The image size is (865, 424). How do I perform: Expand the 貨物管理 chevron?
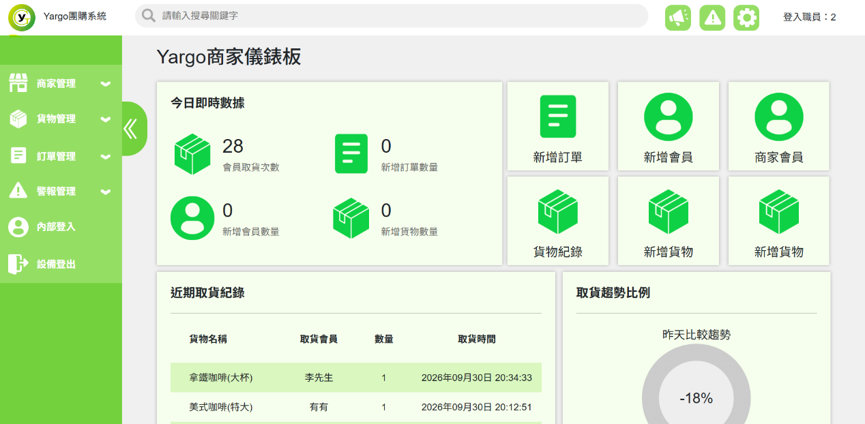105,119
